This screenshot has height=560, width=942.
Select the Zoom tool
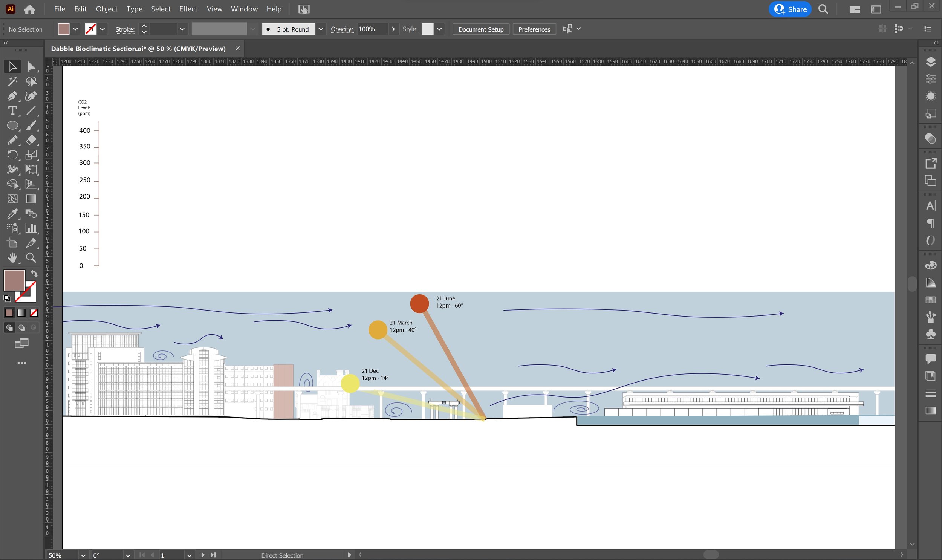tap(31, 258)
